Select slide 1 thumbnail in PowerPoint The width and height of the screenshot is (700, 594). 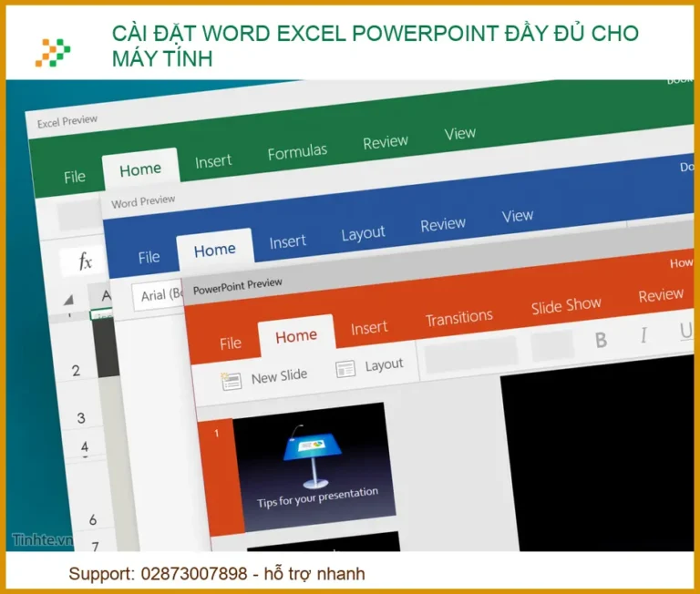[314, 466]
